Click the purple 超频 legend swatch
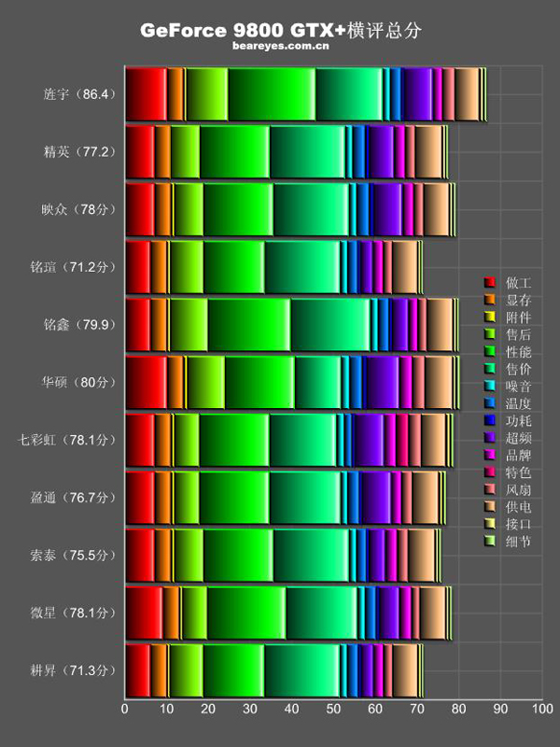 coord(489,437)
